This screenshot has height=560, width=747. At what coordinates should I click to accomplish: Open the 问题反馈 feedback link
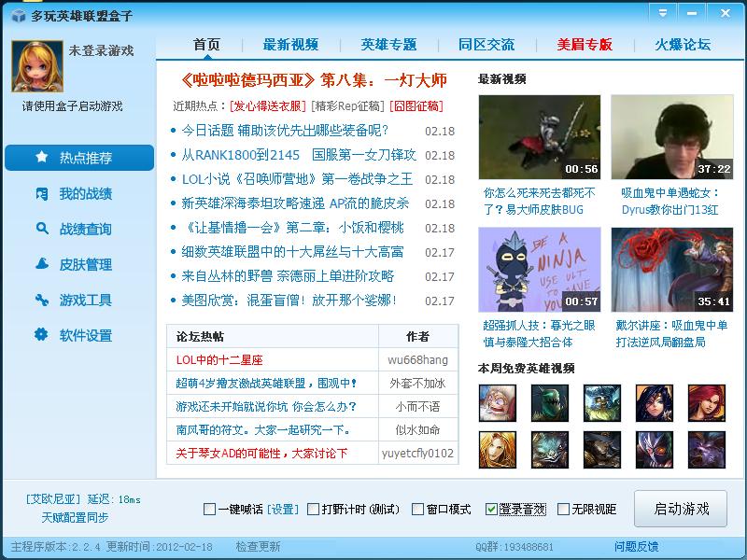[636, 547]
